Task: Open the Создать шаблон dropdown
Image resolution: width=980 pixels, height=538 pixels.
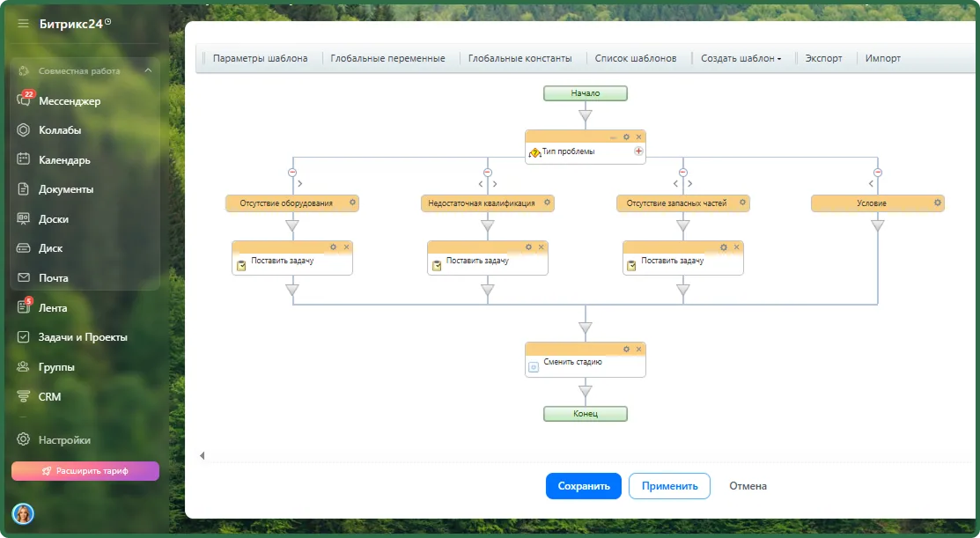Action: tap(741, 58)
